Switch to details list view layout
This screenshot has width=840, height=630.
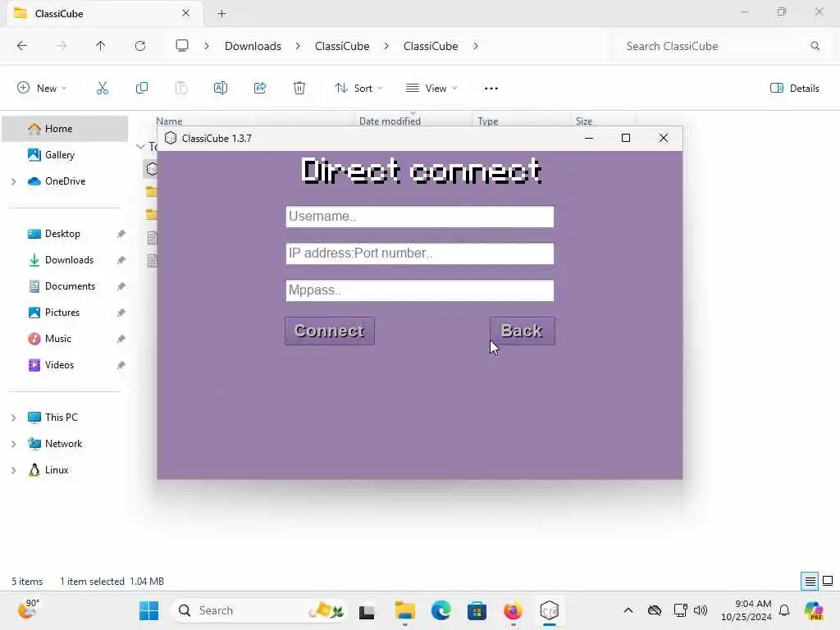(810, 582)
